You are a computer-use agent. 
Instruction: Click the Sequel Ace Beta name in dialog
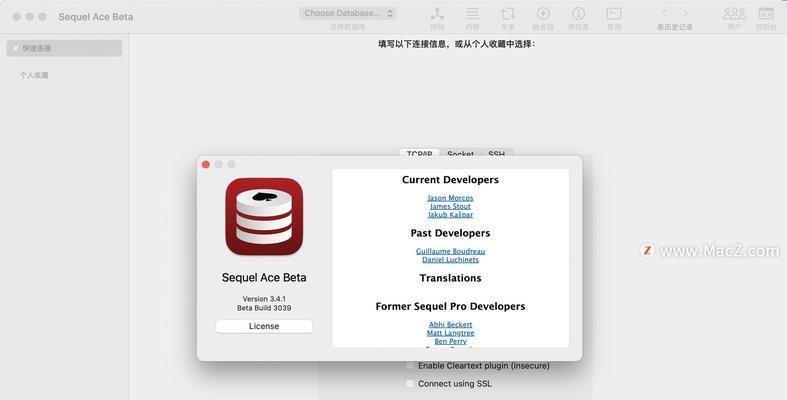[x=264, y=278]
